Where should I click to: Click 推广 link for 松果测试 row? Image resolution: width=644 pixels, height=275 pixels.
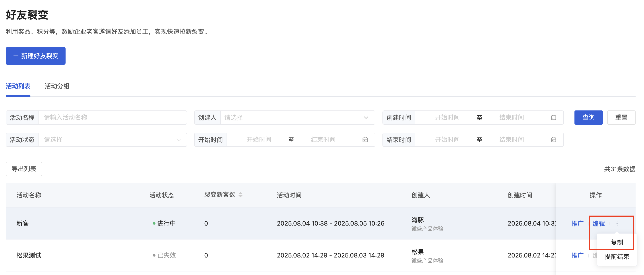[577, 255]
